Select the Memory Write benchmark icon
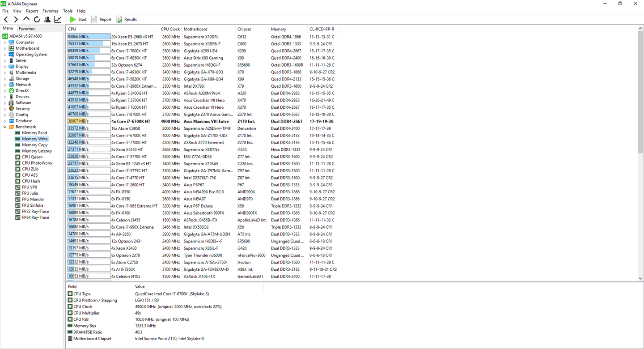 18,139
